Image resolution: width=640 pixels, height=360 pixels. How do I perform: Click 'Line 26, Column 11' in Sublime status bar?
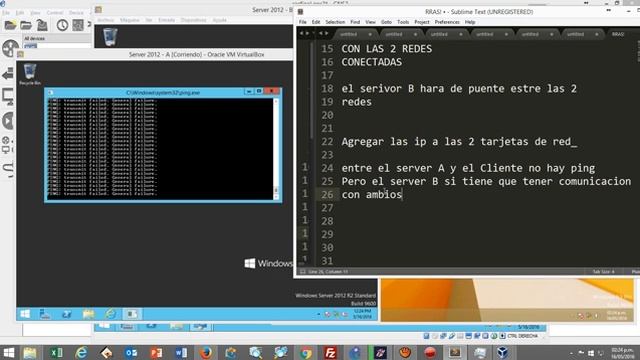(x=328, y=272)
